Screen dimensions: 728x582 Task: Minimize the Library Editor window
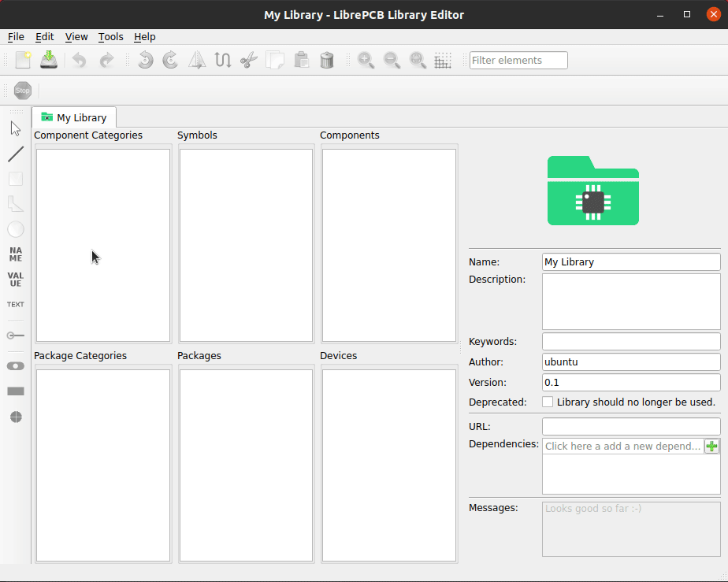tap(660, 14)
